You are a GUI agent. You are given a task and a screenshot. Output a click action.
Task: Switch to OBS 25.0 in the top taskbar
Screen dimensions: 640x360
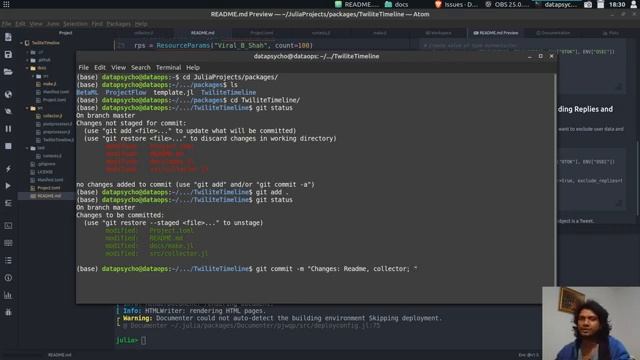click(x=508, y=4)
